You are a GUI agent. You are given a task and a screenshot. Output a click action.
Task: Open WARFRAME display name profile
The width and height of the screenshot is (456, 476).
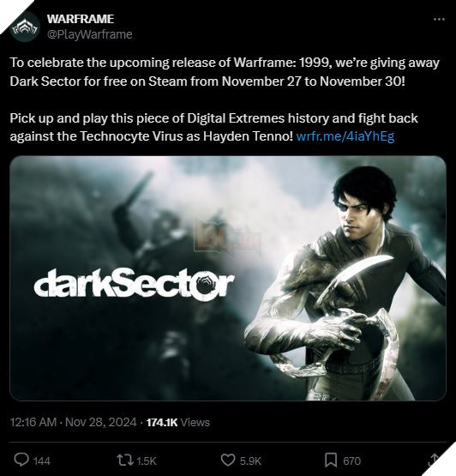(x=81, y=19)
